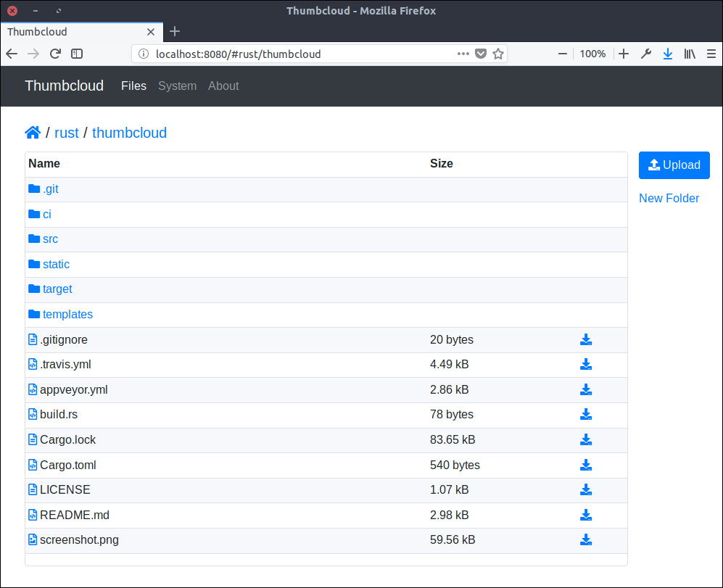Click the README.md file name
The height and width of the screenshot is (588, 723).
(x=75, y=515)
